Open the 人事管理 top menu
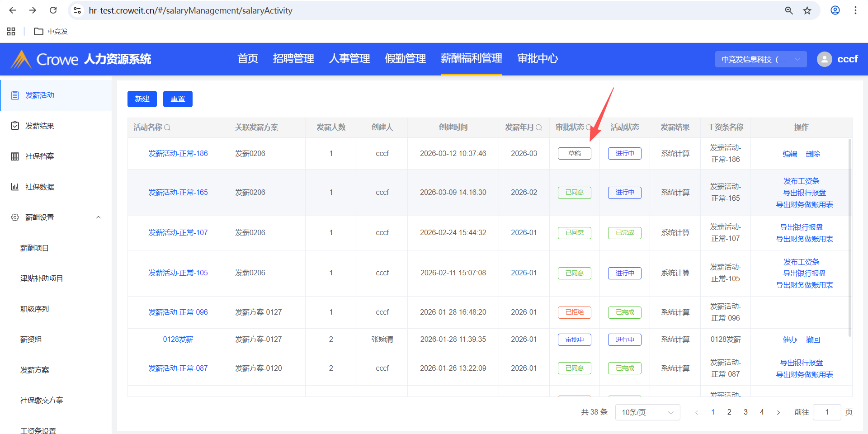868x434 pixels. 349,59
